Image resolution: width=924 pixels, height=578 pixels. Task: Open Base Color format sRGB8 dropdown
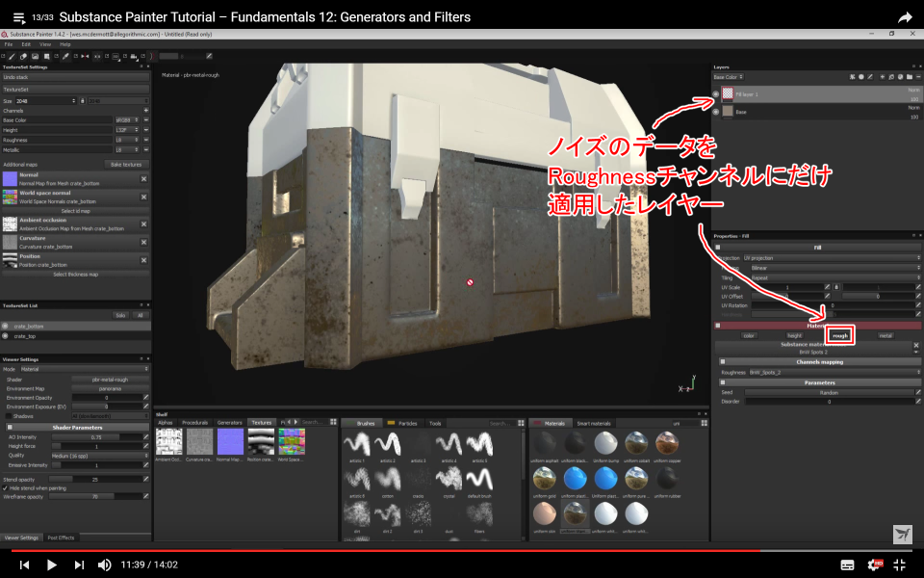[x=127, y=119]
